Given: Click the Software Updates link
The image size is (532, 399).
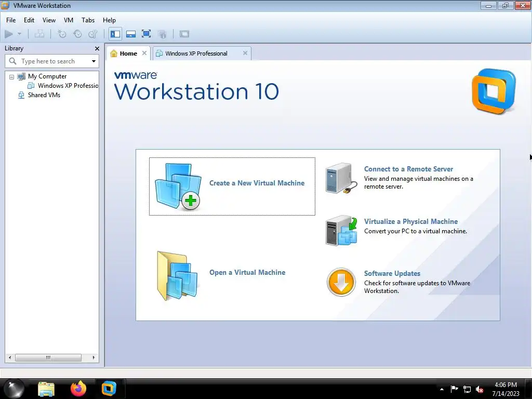Looking at the screenshot, I should tap(392, 273).
